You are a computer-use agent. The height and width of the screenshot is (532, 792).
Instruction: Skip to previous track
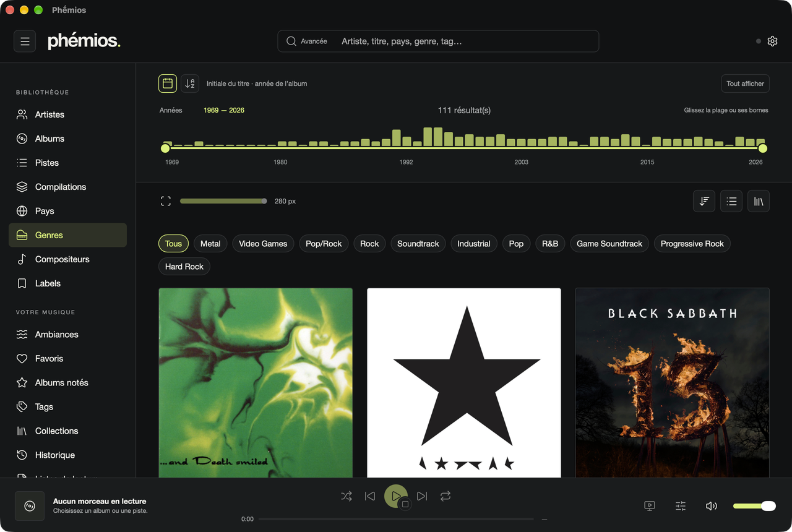tap(370, 496)
